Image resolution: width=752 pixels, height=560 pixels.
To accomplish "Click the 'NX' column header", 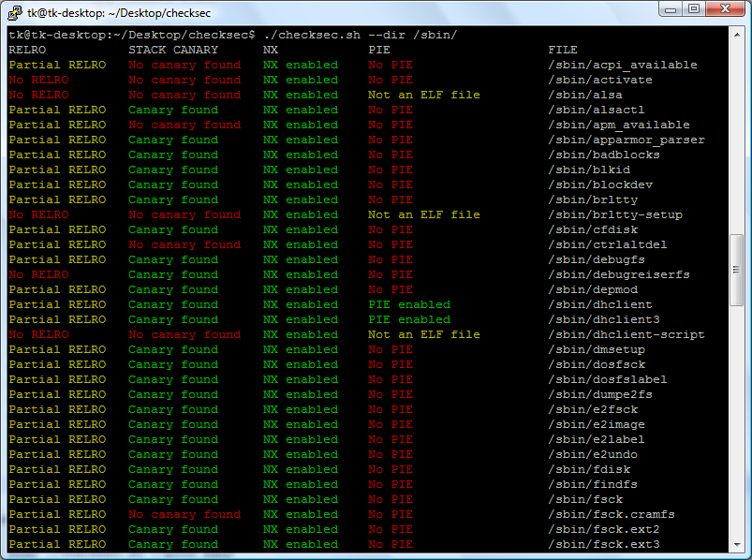I will point(271,50).
